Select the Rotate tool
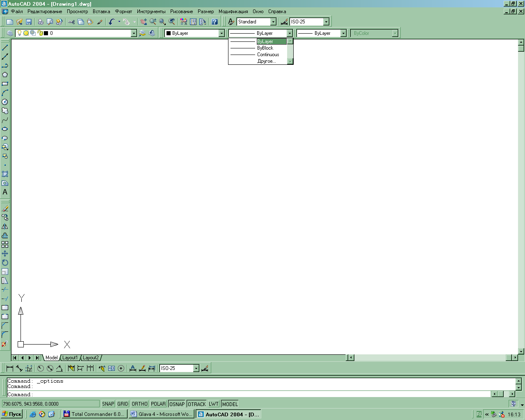Image resolution: width=525 pixels, height=420 pixels. (x=5, y=262)
